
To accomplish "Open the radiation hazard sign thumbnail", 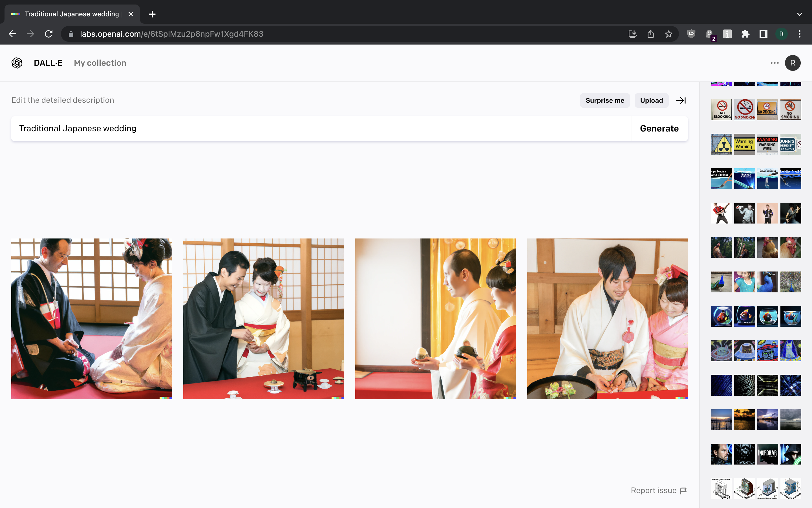I will pos(721,144).
